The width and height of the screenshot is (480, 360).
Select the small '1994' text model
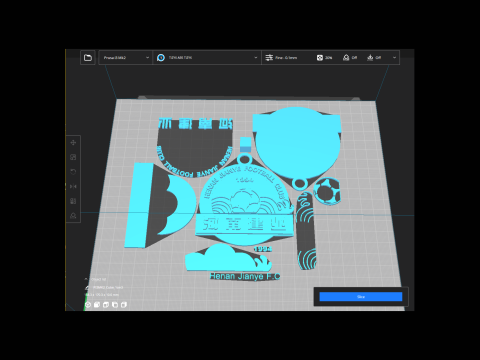pyautogui.click(x=263, y=249)
